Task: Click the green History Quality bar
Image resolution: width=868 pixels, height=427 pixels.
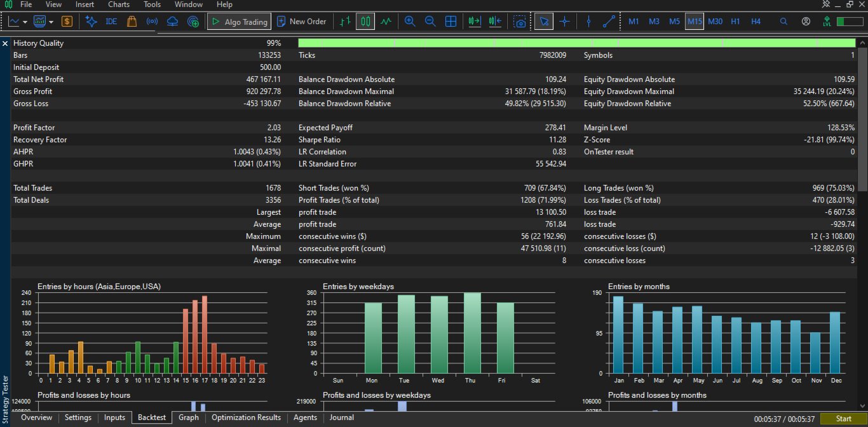Action: click(x=577, y=43)
